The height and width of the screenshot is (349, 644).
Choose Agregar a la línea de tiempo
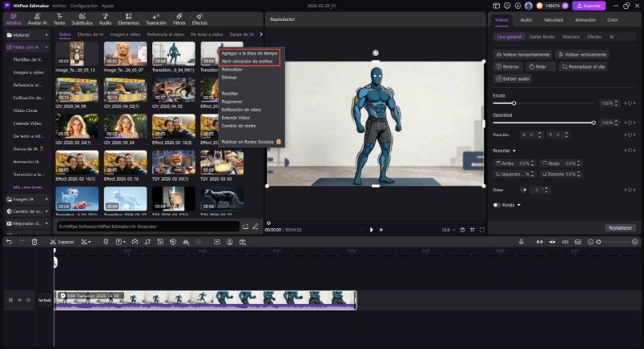[x=250, y=53]
